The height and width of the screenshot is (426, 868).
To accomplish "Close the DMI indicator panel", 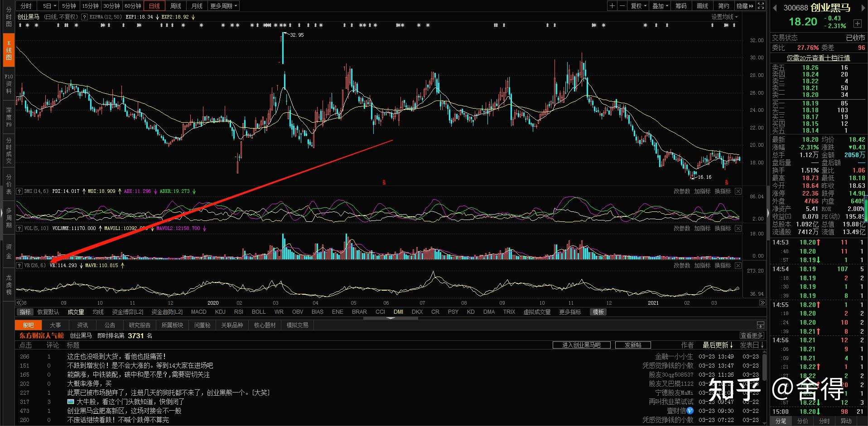I will pyautogui.click(x=738, y=191).
